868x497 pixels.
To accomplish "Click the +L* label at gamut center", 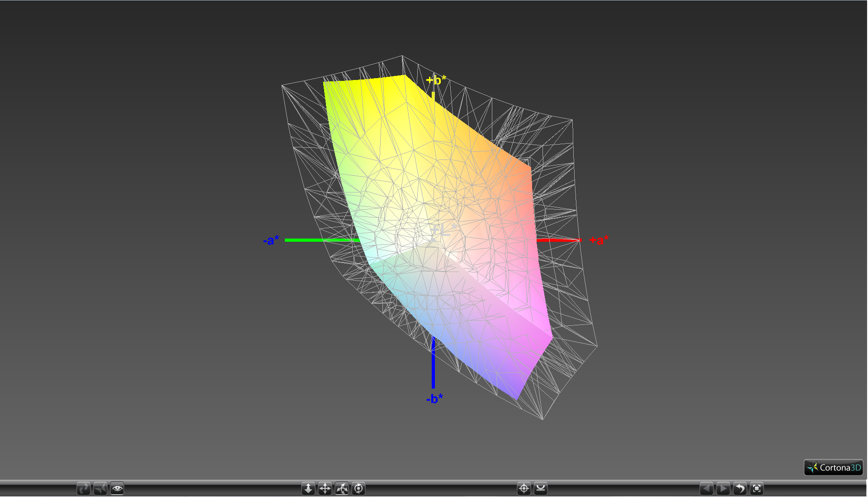I will click(x=443, y=230).
